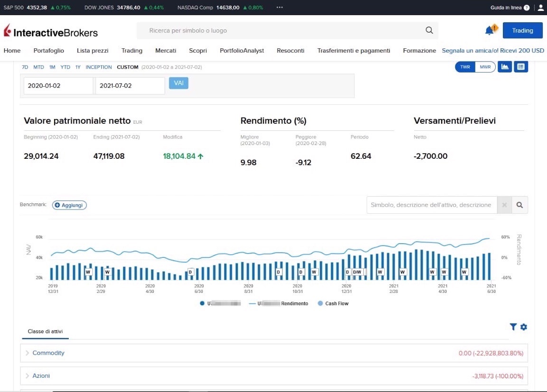Select the YTD period tab
Screen dimensions: 547x392
coord(65,67)
